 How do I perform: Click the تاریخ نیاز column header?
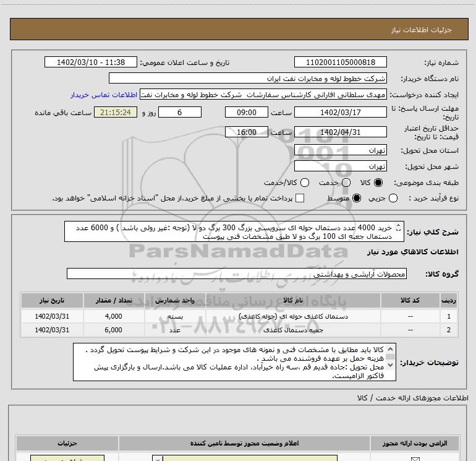click(52, 300)
